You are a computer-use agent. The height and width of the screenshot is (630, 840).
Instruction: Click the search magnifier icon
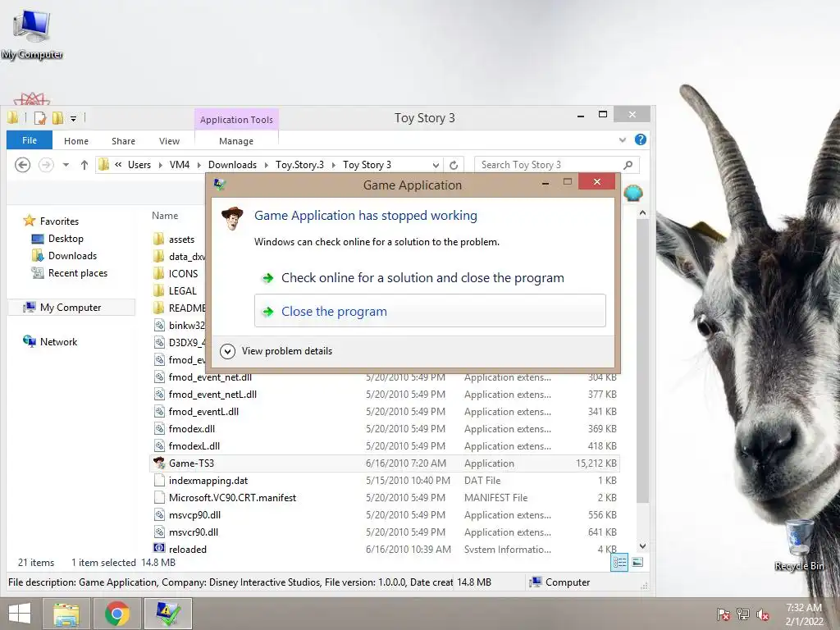coord(628,165)
